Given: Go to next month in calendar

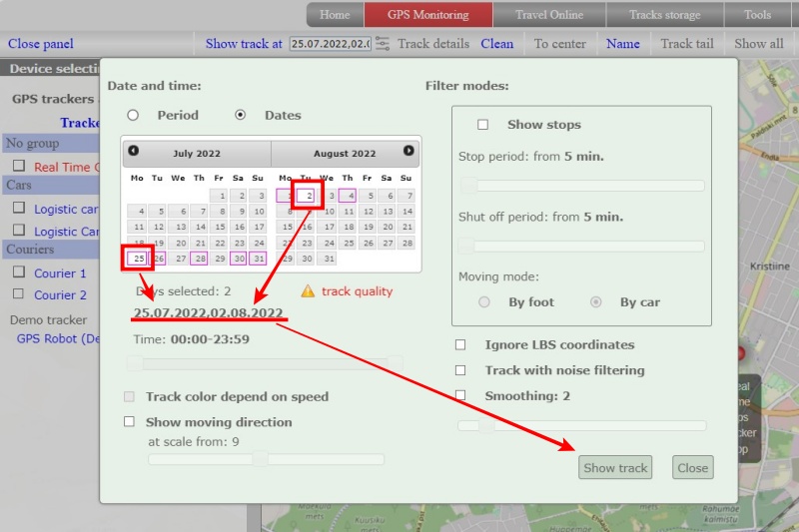Looking at the screenshot, I should [408, 152].
